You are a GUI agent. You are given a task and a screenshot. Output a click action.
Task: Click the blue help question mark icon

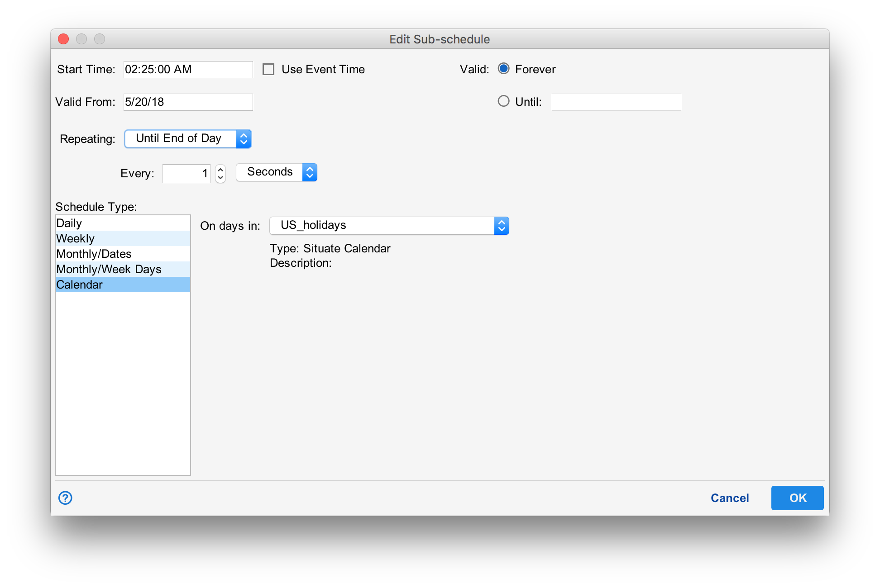[65, 498]
